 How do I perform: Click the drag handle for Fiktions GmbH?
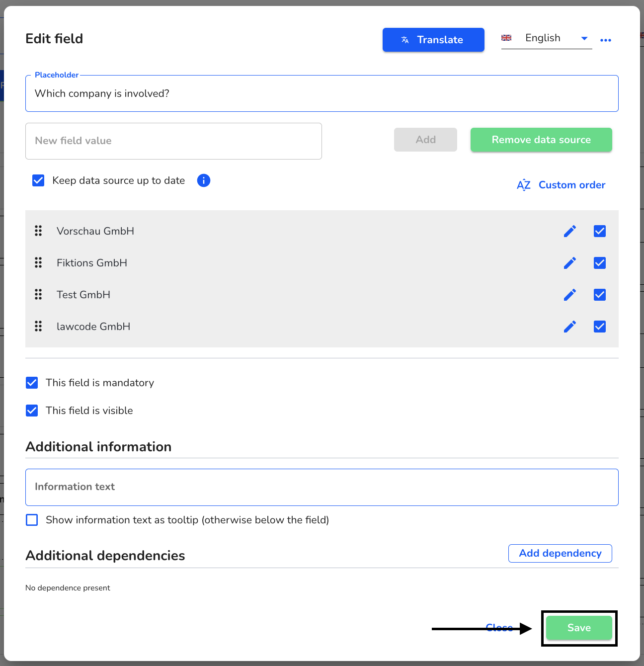point(38,262)
